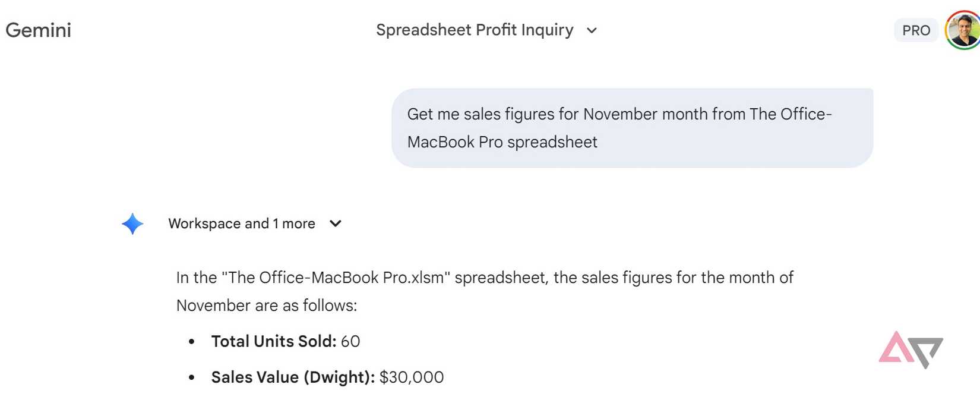Select the Spreadsheet Profit Inquiry header

[x=475, y=30]
